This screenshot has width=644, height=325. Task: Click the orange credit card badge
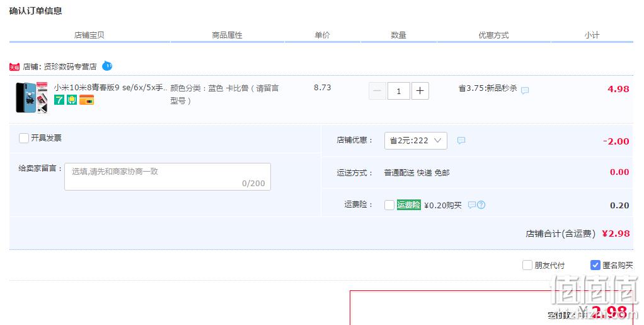[87, 100]
